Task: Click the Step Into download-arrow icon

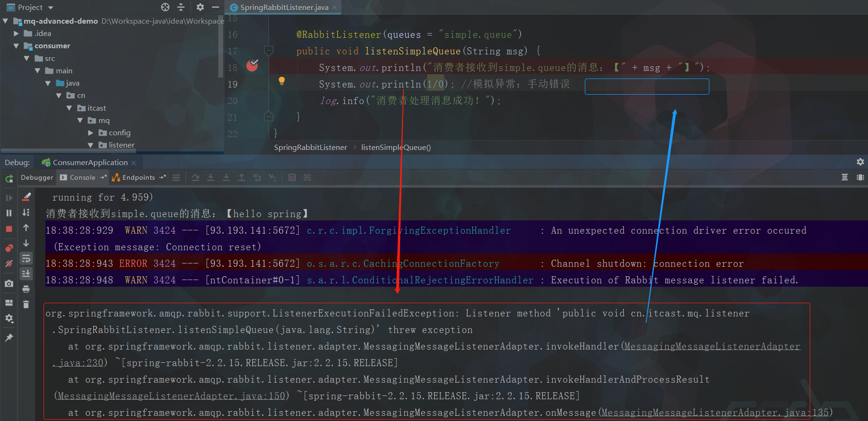Action: (x=211, y=177)
